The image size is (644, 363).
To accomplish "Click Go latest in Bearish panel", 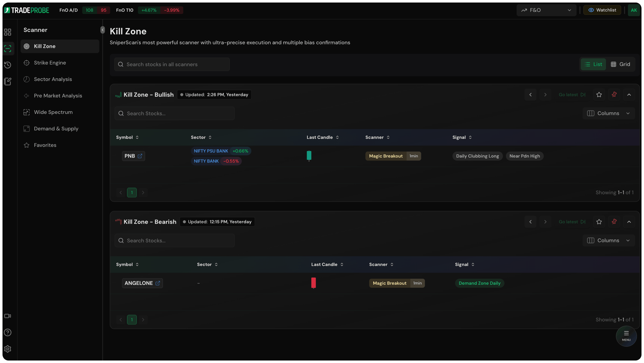I will (x=572, y=222).
